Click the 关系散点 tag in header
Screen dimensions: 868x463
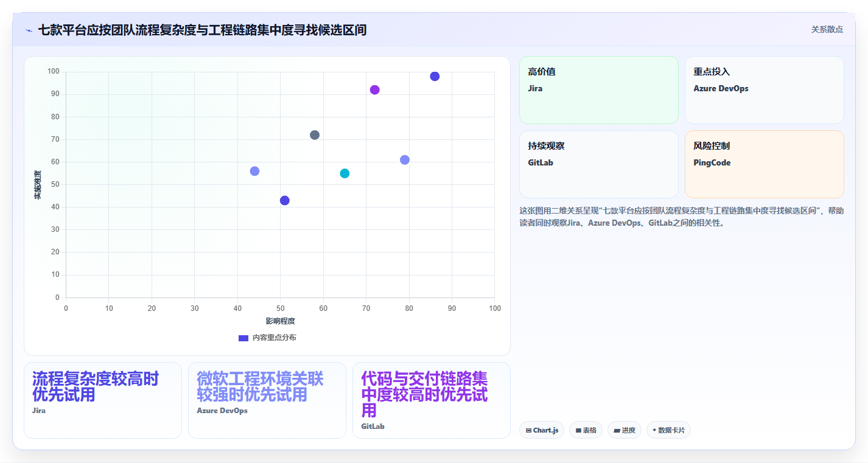click(827, 29)
